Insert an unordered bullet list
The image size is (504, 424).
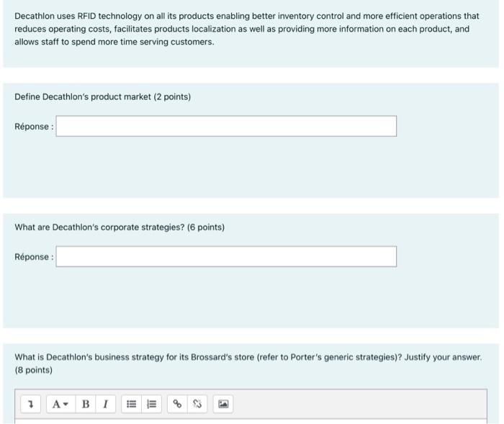pos(131,404)
